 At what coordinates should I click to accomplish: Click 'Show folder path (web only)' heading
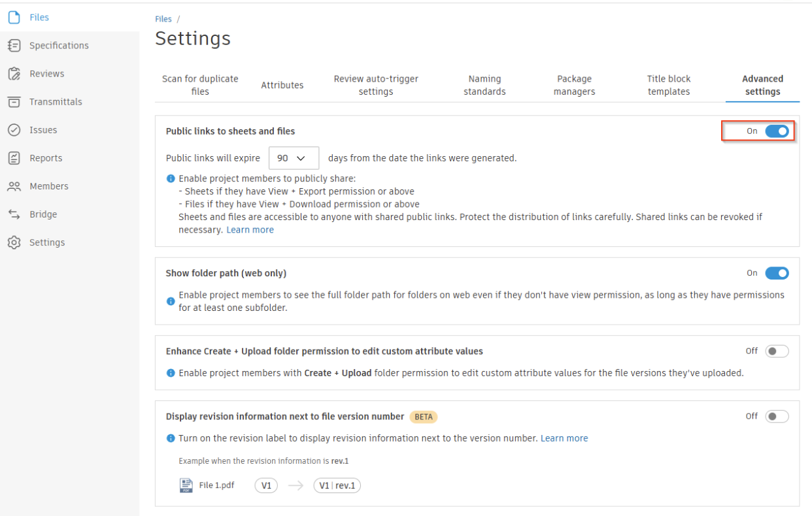point(226,273)
